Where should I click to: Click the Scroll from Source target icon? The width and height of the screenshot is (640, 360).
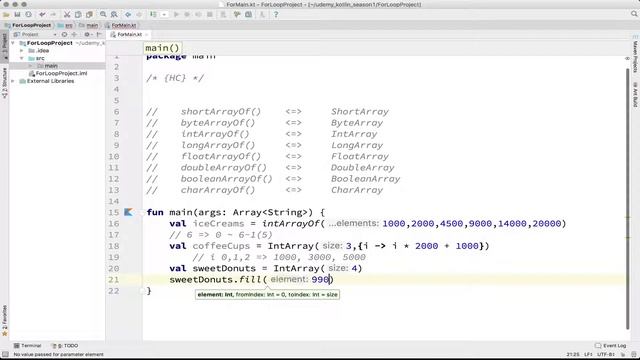(x=64, y=35)
